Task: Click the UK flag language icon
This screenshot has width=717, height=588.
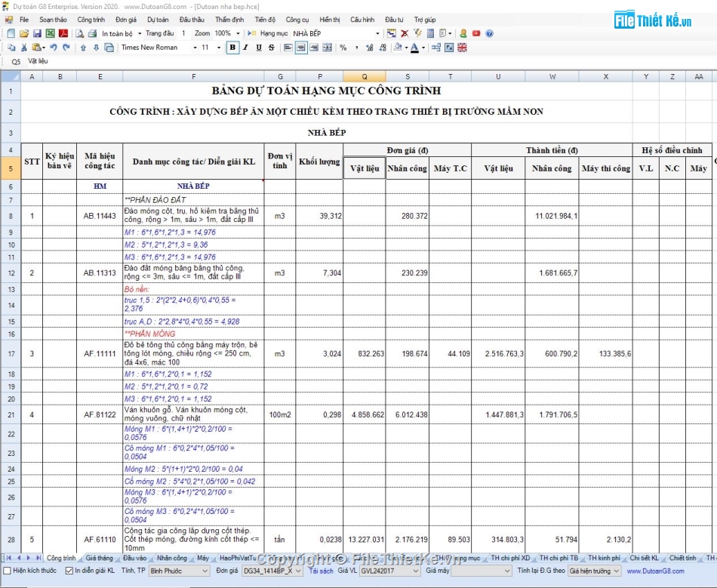Action: pyautogui.click(x=463, y=48)
